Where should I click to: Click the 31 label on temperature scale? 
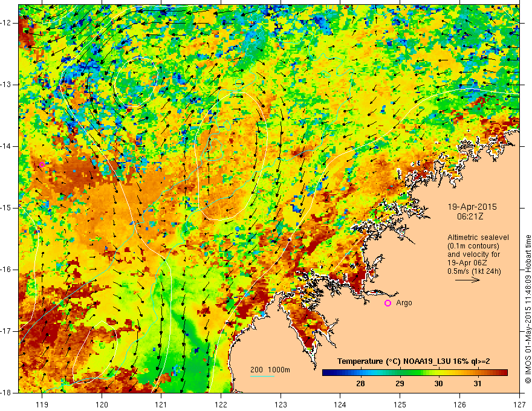(478, 384)
